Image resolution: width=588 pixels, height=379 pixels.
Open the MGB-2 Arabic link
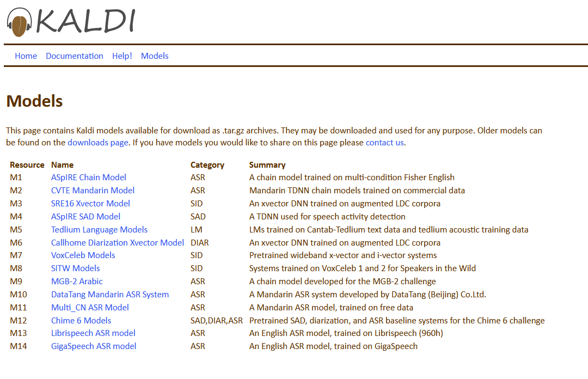[x=77, y=282]
